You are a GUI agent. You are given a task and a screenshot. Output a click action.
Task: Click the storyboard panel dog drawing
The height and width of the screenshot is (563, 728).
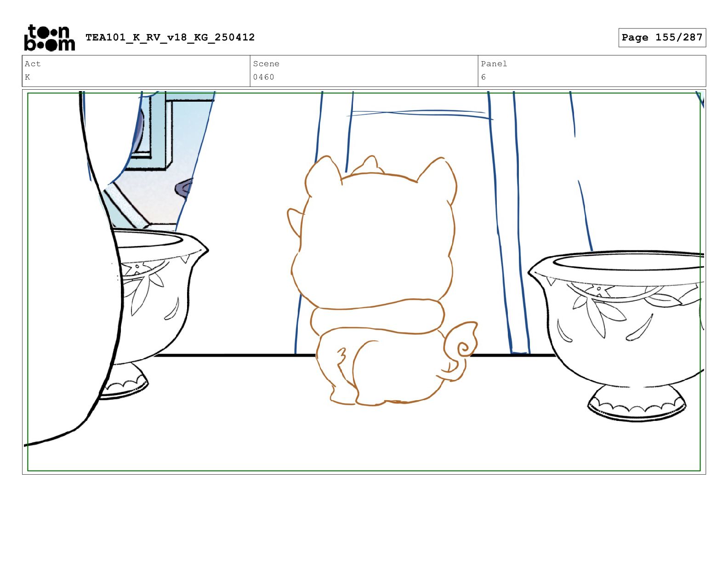click(x=382, y=281)
